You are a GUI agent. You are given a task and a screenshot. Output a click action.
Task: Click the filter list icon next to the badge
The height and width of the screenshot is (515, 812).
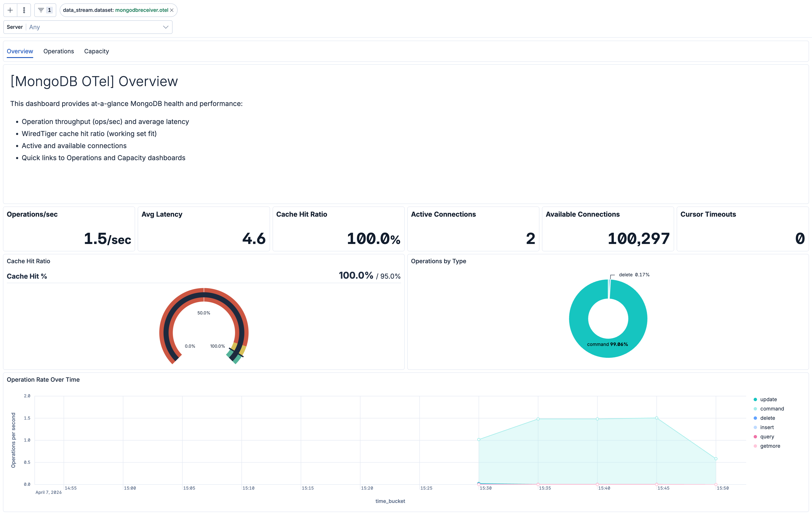click(41, 10)
